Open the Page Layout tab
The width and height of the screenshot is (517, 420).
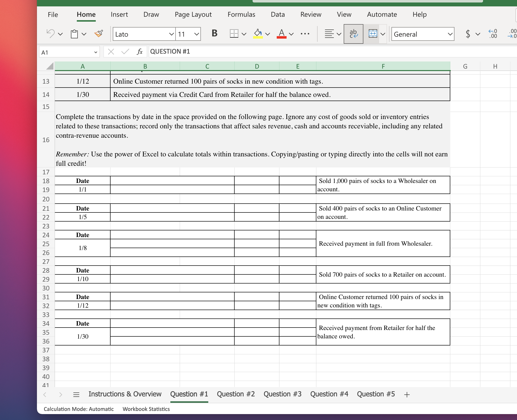click(x=193, y=15)
